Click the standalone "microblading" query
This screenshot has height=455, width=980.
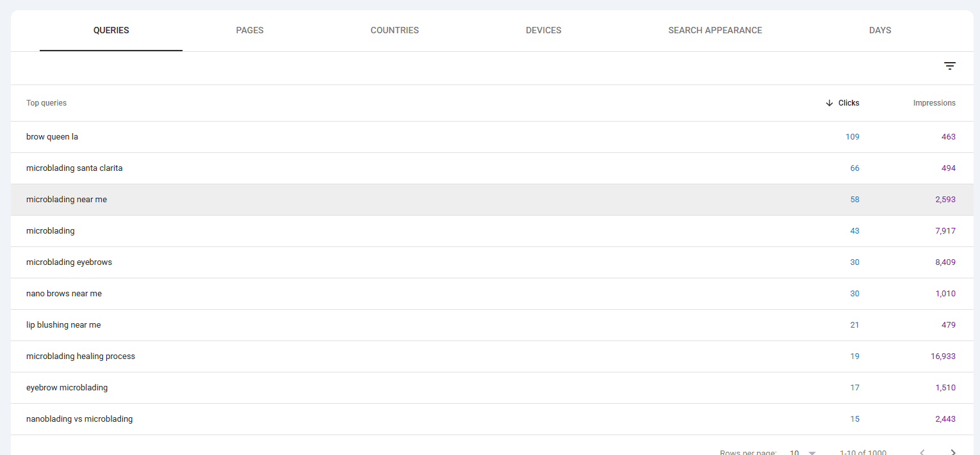[51, 231]
